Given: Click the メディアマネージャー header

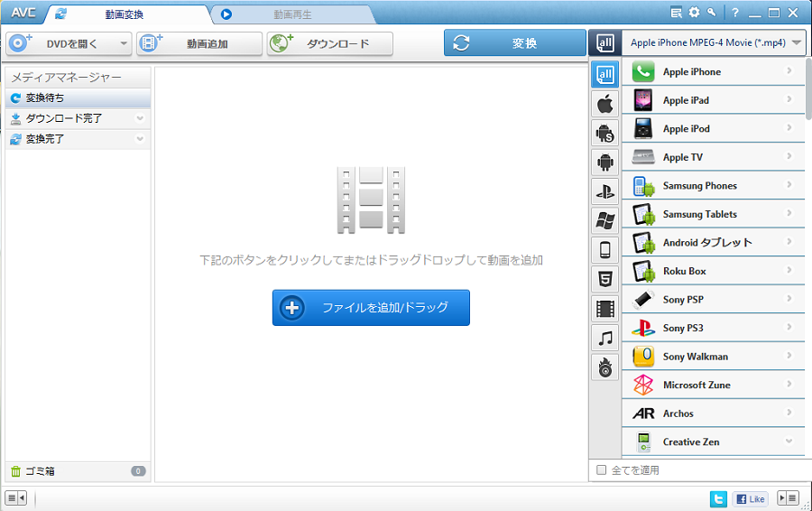Looking at the screenshot, I should 78,78.
